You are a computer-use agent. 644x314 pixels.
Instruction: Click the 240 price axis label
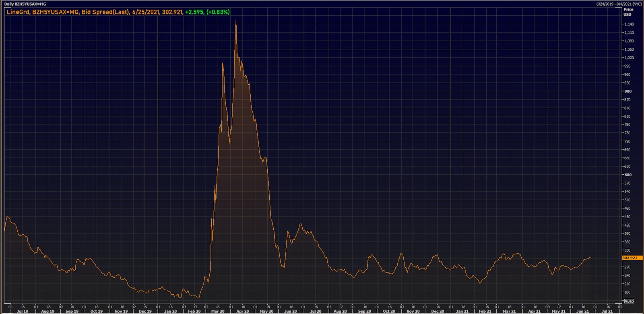627,275
